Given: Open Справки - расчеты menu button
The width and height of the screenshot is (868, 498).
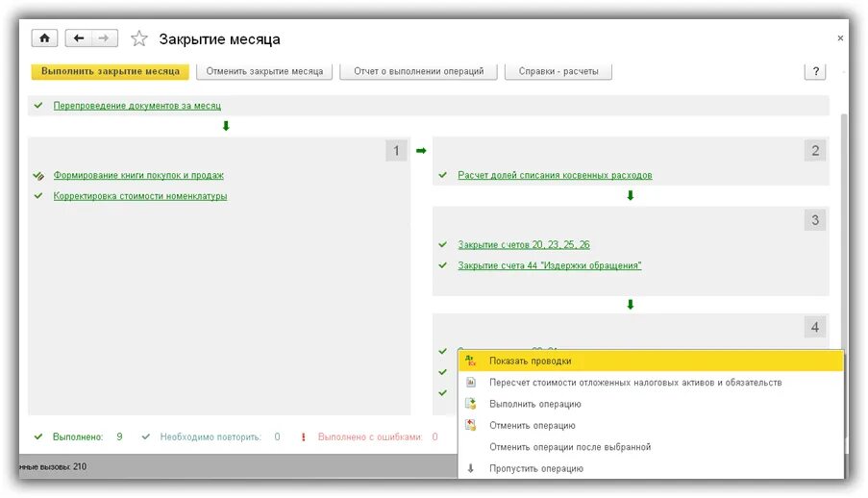Looking at the screenshot, I should pos(558,71).
